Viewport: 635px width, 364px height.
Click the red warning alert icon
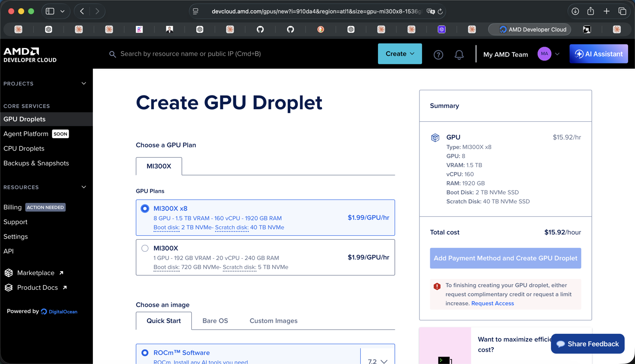tap(437, 286)
